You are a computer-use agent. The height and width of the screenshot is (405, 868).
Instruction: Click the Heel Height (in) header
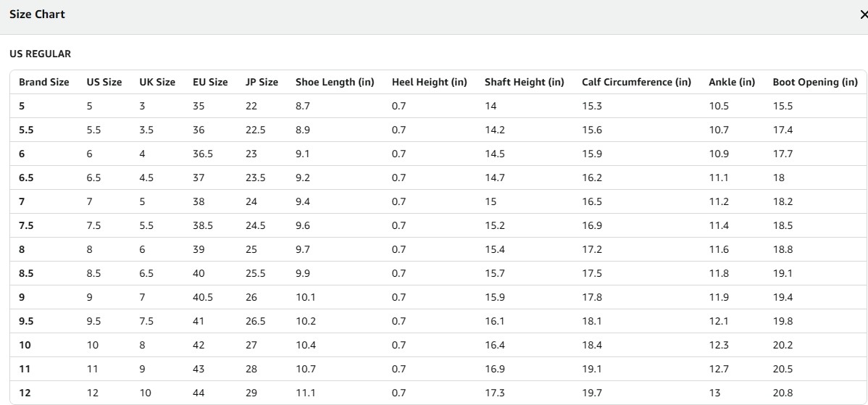point(430,82)
